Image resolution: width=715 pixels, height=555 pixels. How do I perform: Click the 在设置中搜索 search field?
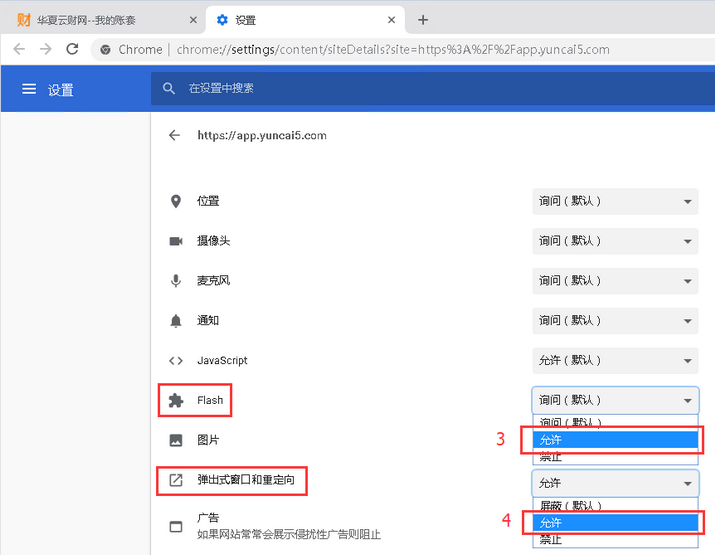400,89
